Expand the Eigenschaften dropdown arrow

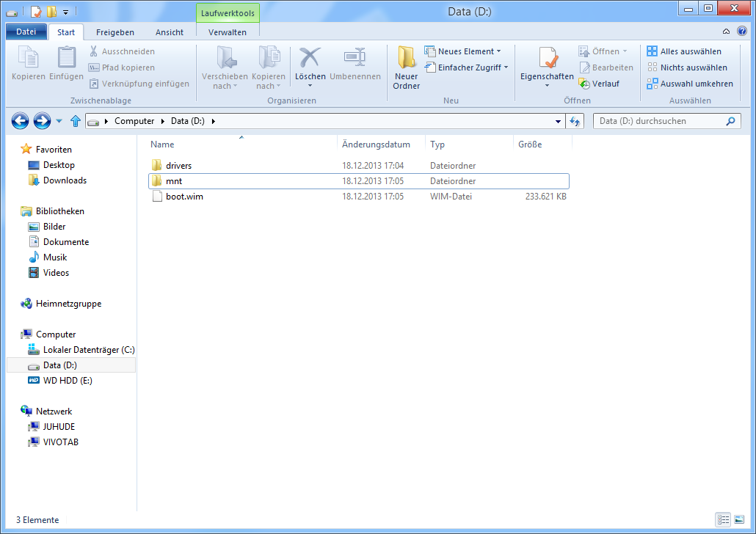point(548,86)
